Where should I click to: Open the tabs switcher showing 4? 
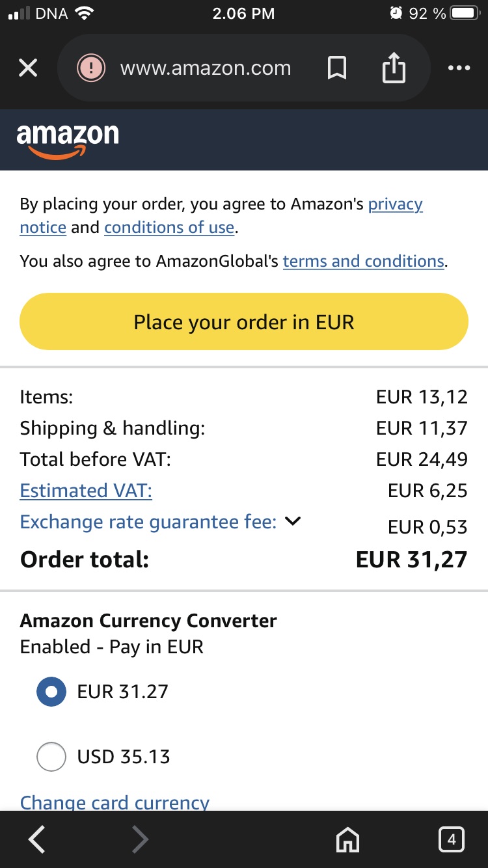coord(451,839)
